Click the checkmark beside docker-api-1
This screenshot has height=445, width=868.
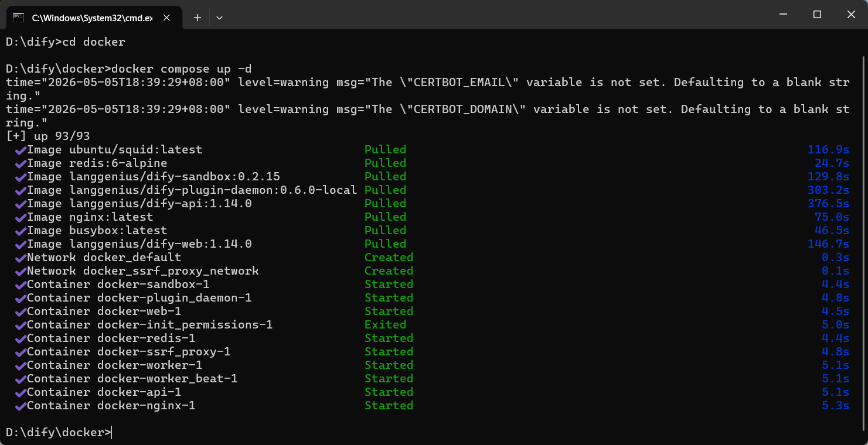(x=21, y=393)
